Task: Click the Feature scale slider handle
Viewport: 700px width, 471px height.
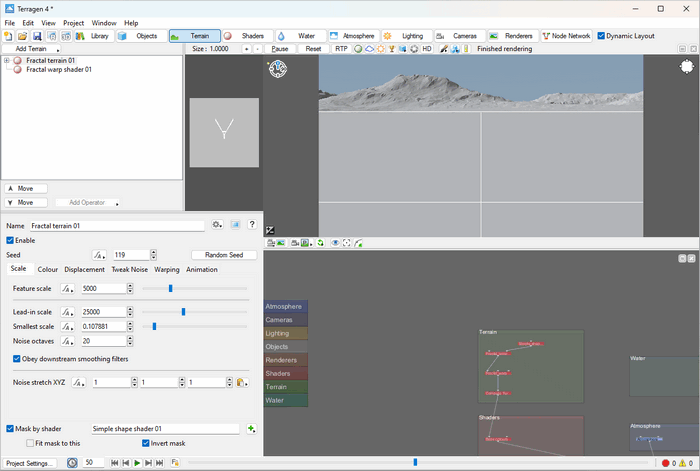Action: (171, 288)
